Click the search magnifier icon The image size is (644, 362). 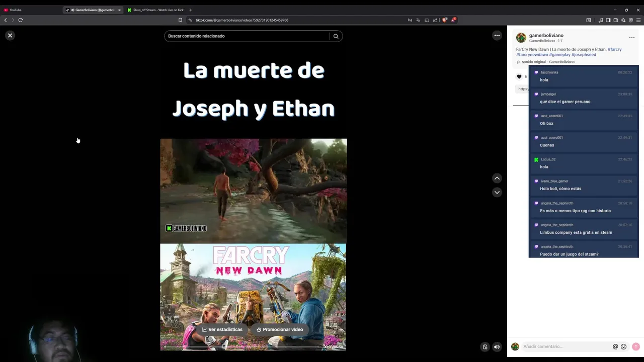point(336,36)
